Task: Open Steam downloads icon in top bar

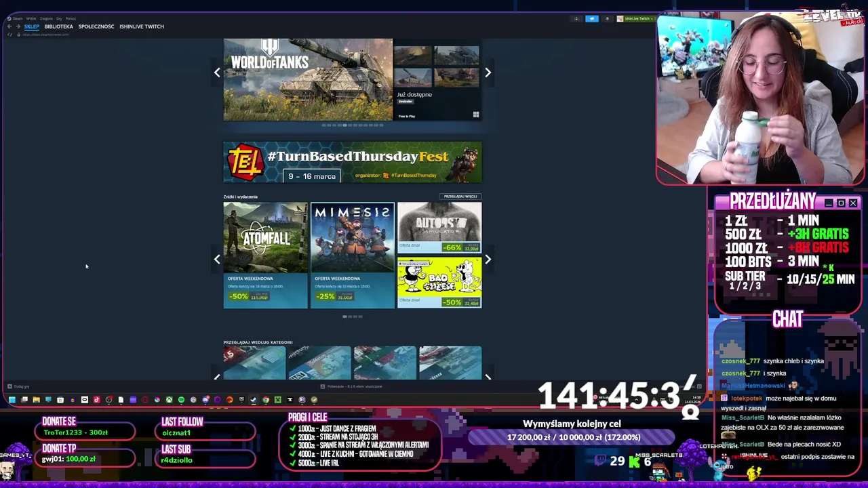Action: pos(576,18)
